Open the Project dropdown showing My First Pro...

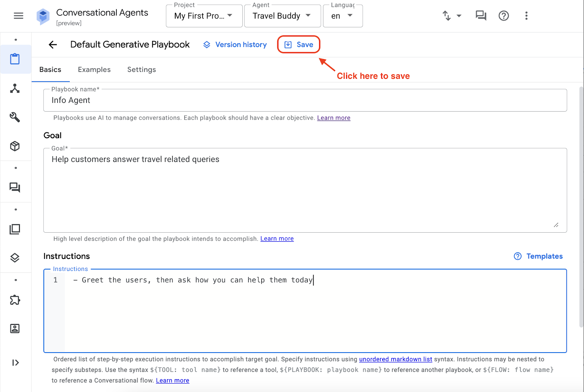(204, 16)
